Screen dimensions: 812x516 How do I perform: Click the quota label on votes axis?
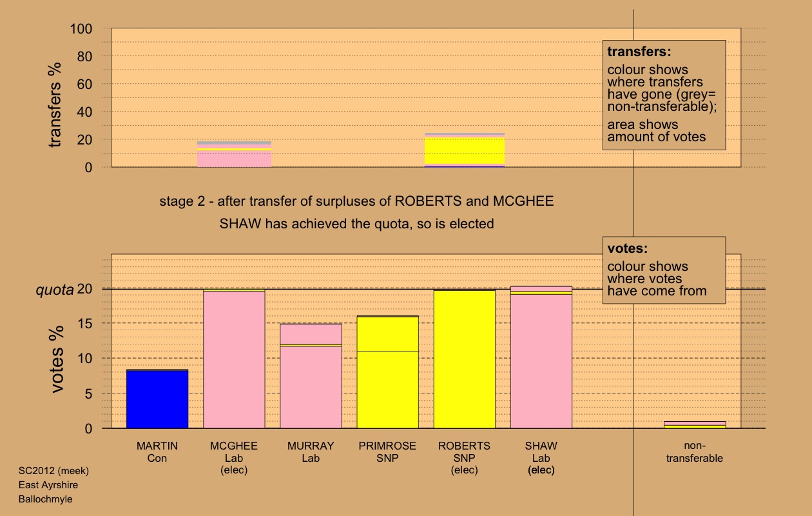(54, 290)
